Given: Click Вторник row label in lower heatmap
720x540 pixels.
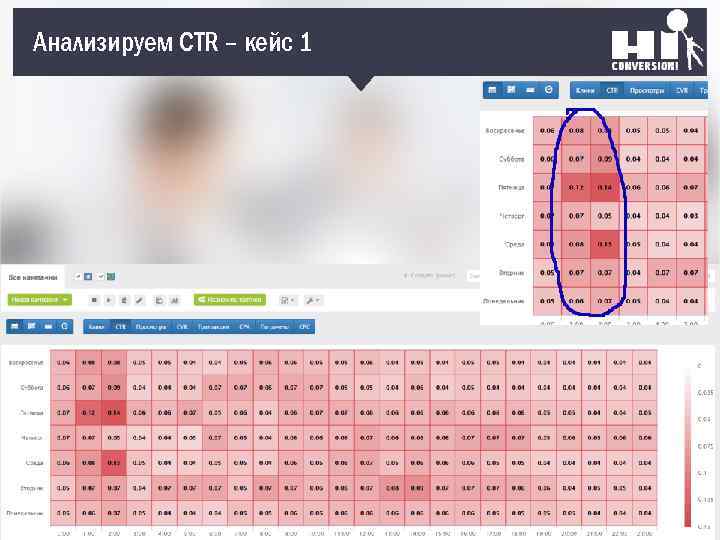Looking at the screenshot, I should (x=32, y=488).
